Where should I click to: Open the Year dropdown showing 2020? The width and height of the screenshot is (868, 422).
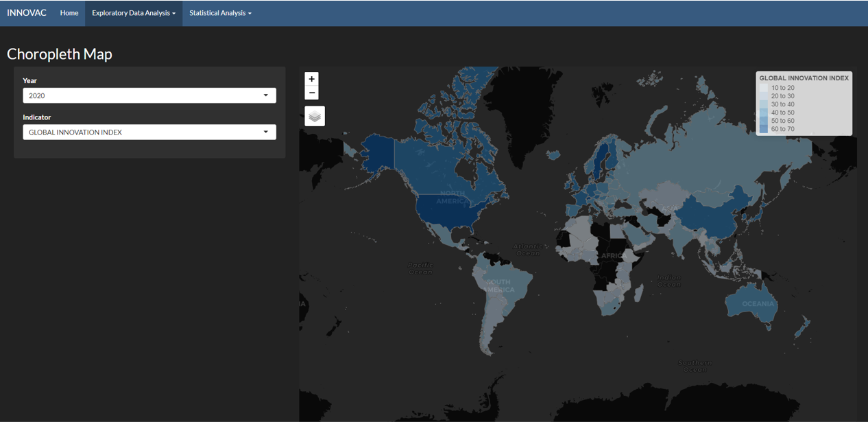tap(149, 95)
